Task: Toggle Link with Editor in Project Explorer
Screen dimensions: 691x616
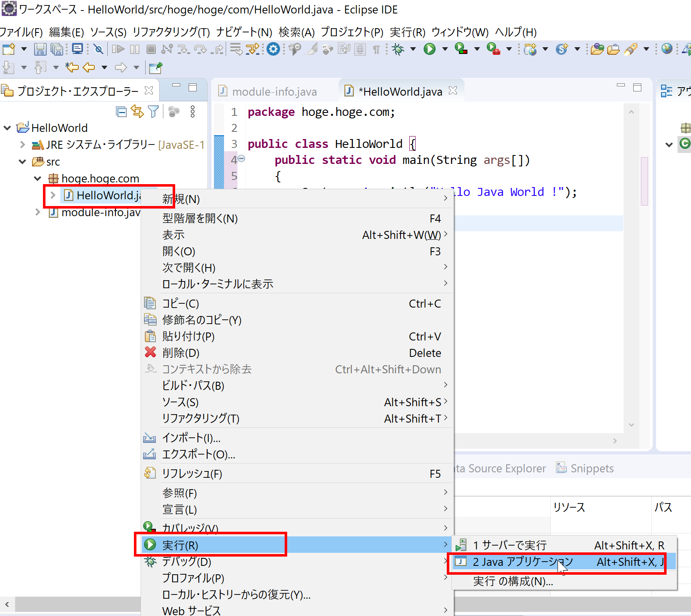Action: 137,112
